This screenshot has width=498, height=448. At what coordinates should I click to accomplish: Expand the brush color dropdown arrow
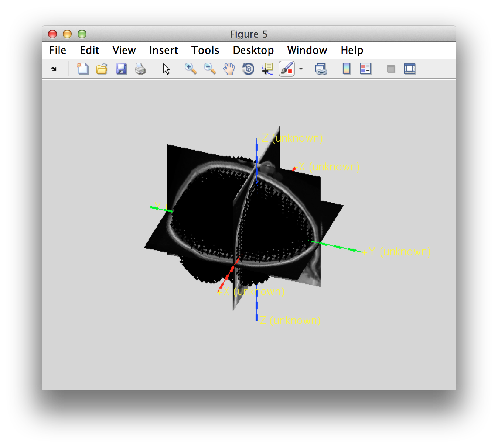[301, 69]
